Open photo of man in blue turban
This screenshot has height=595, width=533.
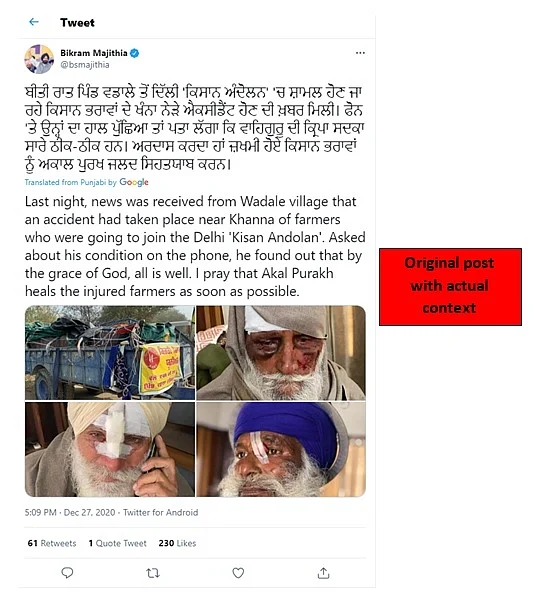(281, 449)
